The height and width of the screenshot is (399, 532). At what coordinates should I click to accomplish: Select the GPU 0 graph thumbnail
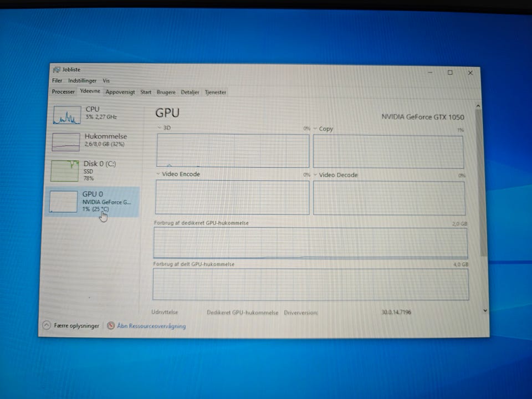63,202
